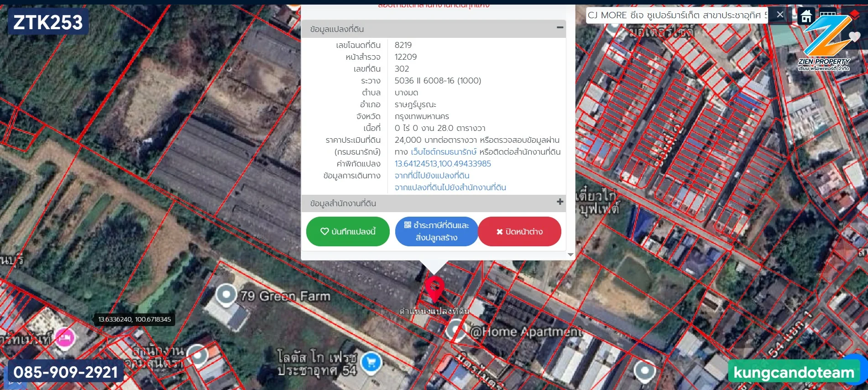
Task: Open the จากที่นี่ไปยังแปลงที่ดิน directions link
Action: point(432,176)
